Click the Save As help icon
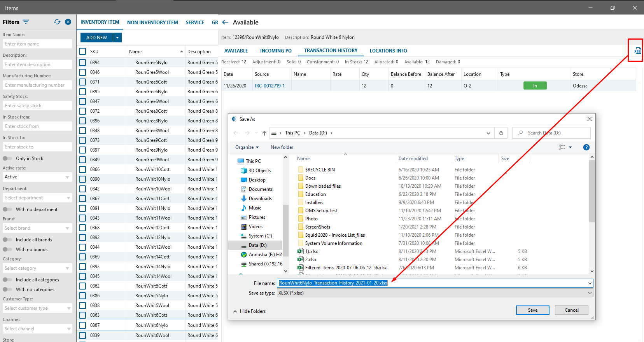The height and width of the screenshot is (342, 644). 586,147
